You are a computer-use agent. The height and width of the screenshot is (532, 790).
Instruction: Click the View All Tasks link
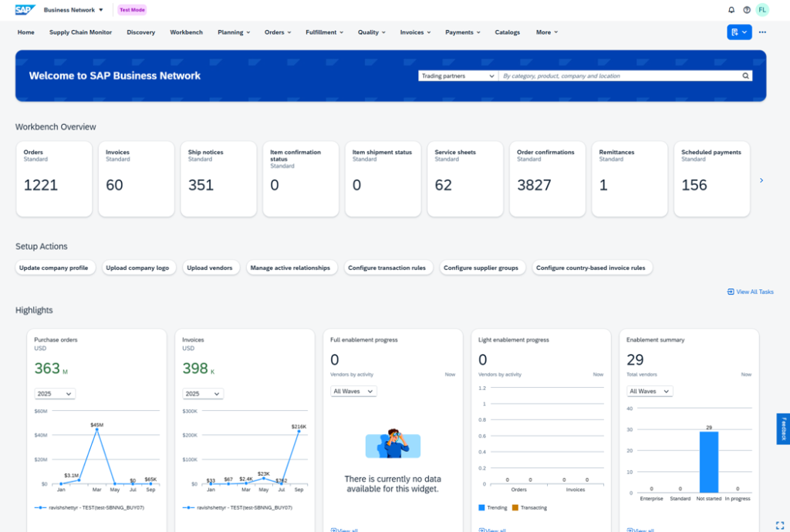click(x=751, y=291)
